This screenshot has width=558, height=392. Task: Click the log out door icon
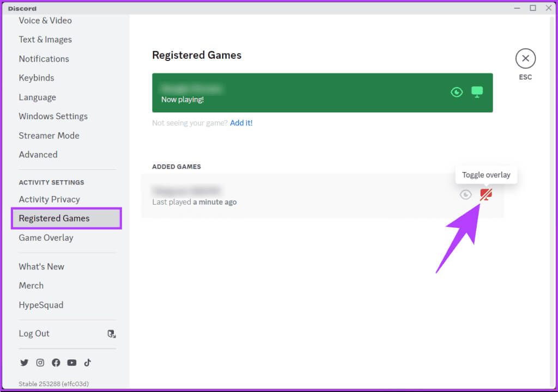pos(111,334)
